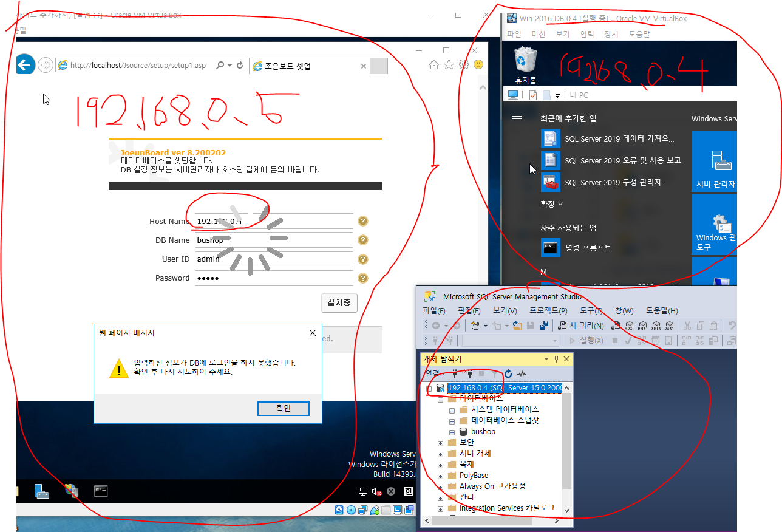
Task: Click the muted volume tray icon
Action: pos(376,491)
